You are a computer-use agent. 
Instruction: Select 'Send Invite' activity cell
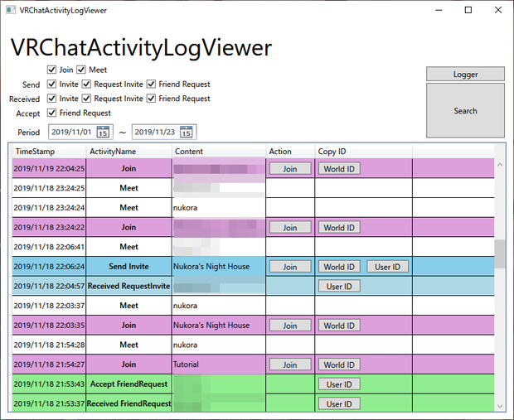[128, 267]
